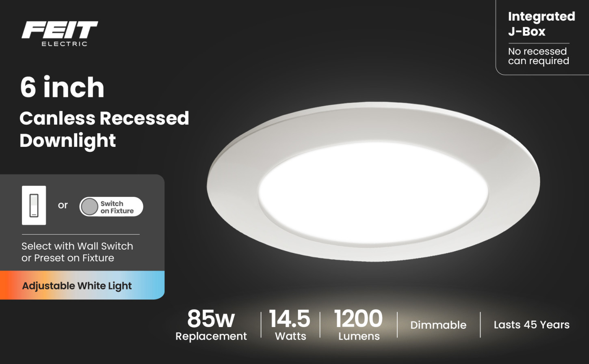Click the Feit Electric logo
The image size is (589, 364).
click(x=60, y=33)
